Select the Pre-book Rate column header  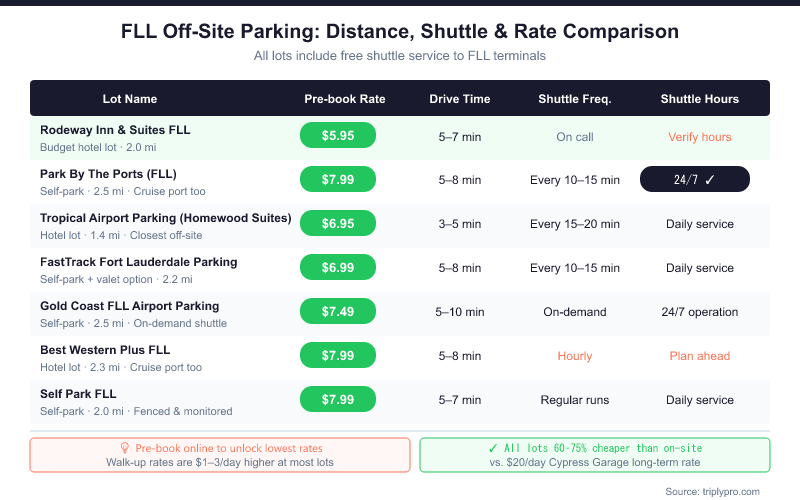[345, 99]
